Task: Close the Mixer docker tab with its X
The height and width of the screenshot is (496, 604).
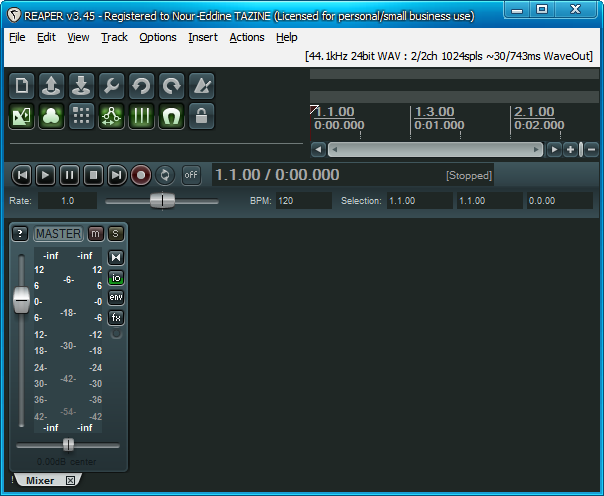Action: point(70,481)
